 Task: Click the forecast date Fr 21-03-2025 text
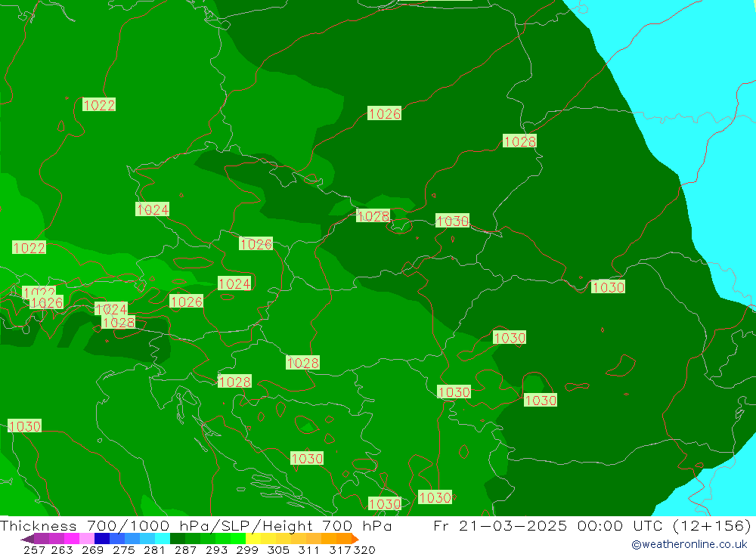tap(500, 525)
